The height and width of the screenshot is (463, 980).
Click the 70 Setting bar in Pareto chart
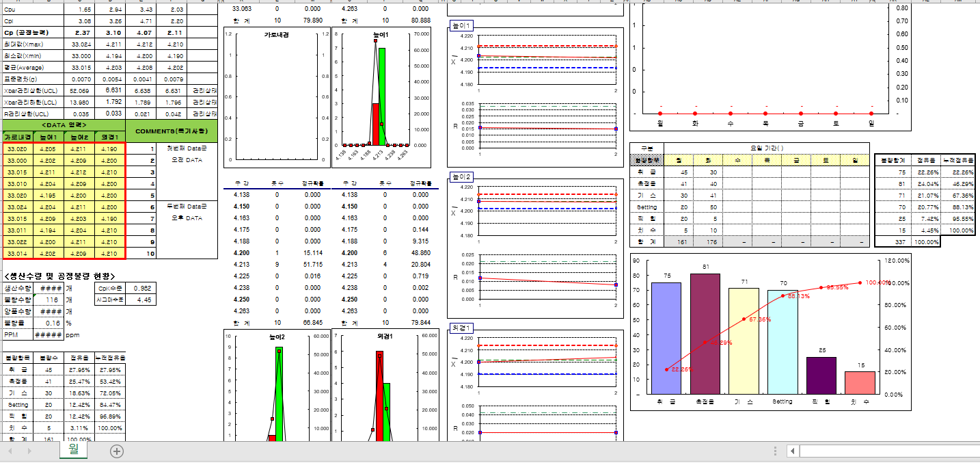(782, 342)
